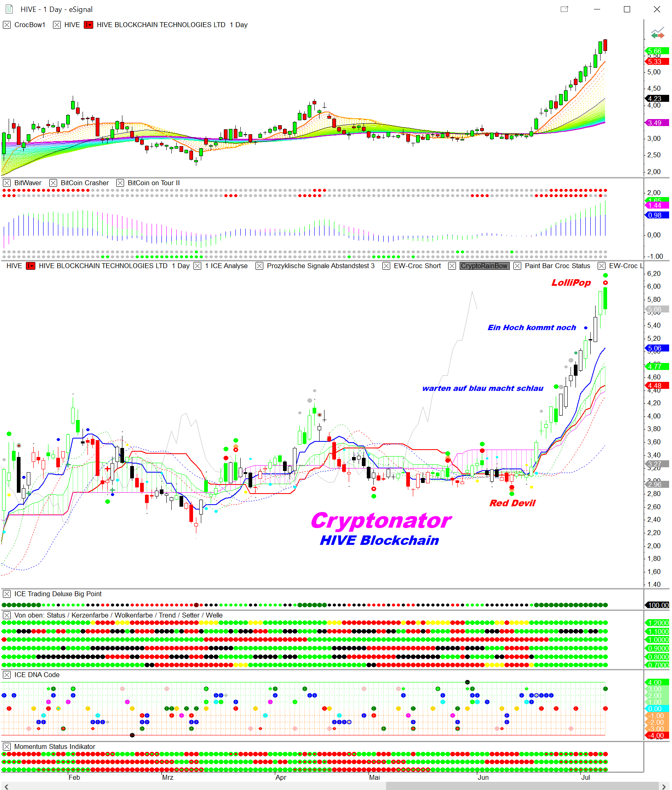Click the 1 Day interval in top chart header
Screen dimensions: 672x790
[x=239, y=25]
